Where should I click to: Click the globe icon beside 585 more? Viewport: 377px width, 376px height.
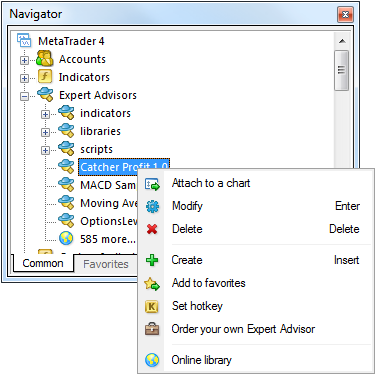[66, 239]
